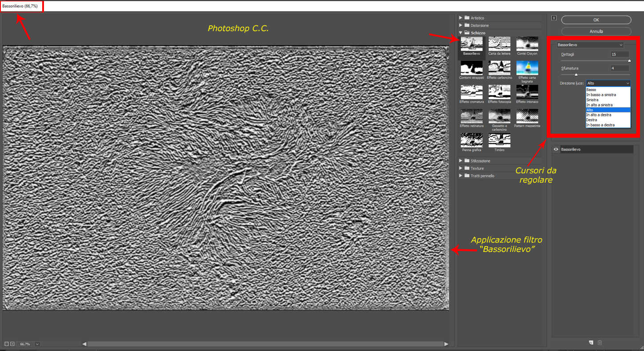Viewport: 644px width, 351px height.
Task: Choose the Effetto carboncino filter thumbnail
Action: 499,68
